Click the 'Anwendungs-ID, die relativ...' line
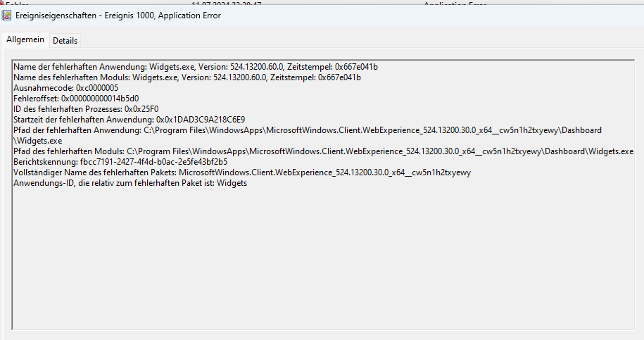 pyautogui.click(x=130, y=183)
